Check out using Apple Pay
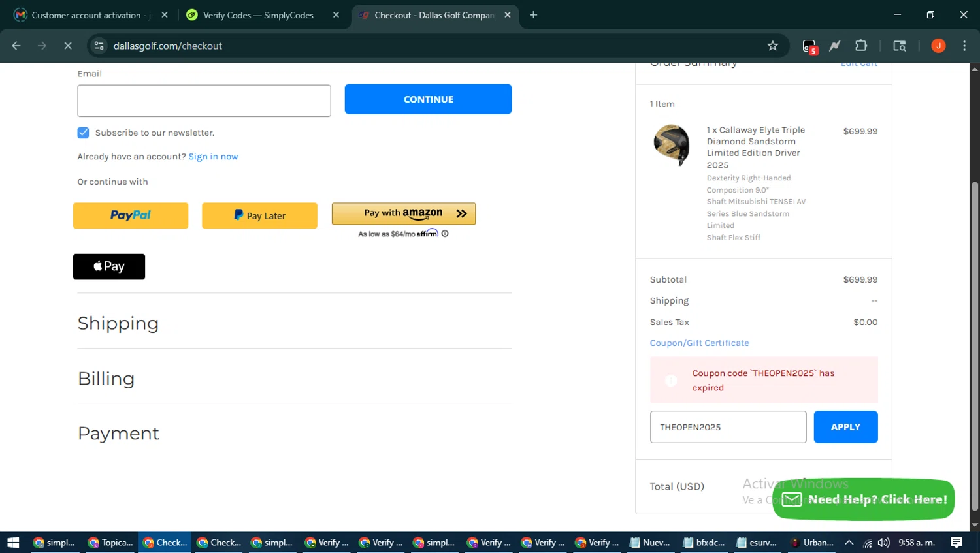Screen dimensions: 980x553 109,266
